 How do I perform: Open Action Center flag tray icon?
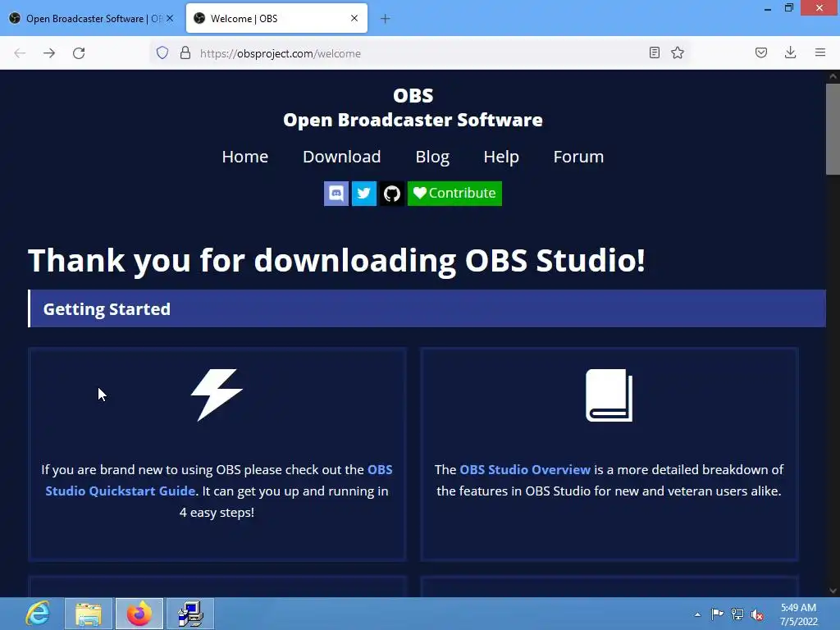pos(717,614)
